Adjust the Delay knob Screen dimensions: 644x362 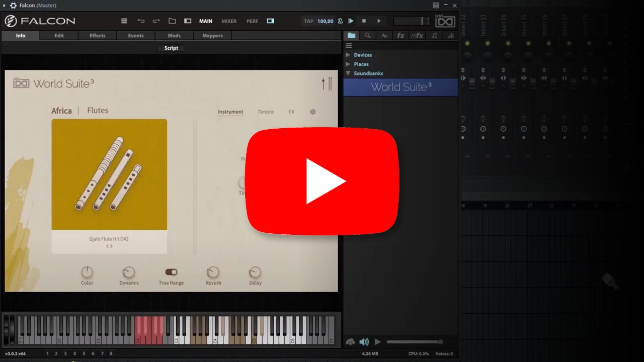click(x=255, y=272)
